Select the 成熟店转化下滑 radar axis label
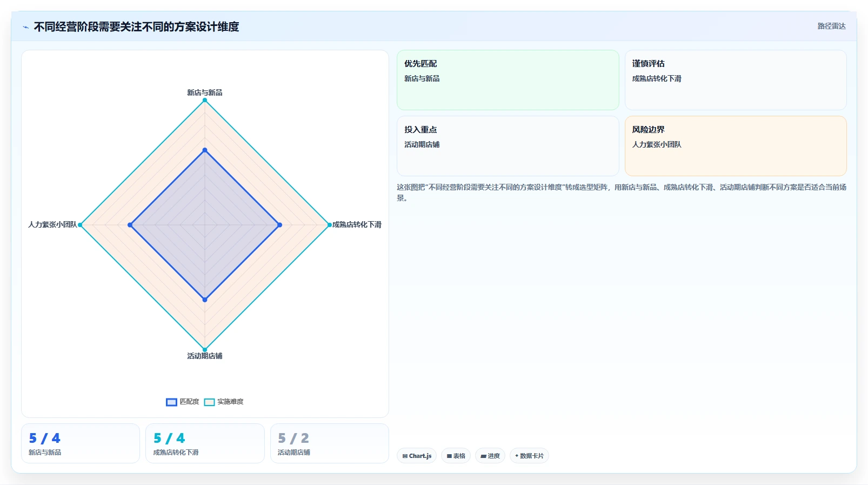The height and width of the screenshot is (485, 868). [x=357, y=224]
